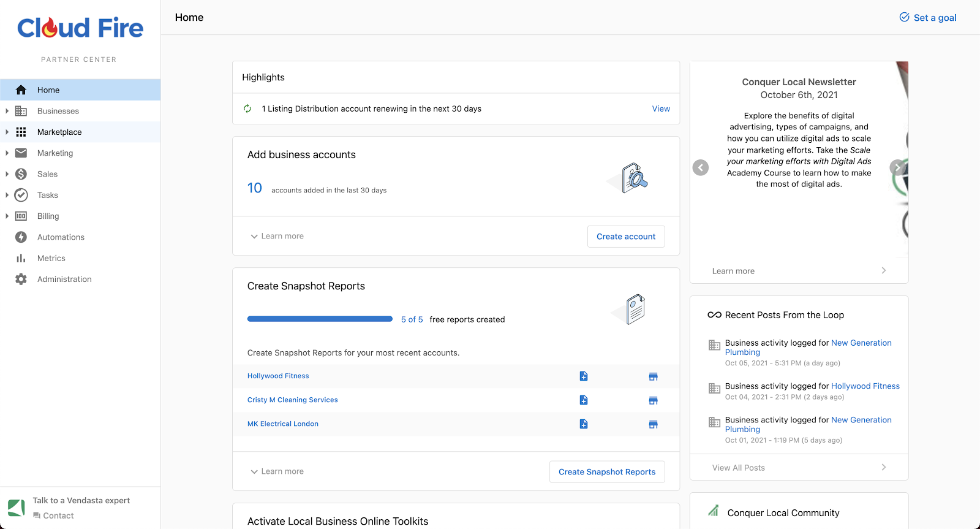The image size is (980, 529).
Task: Expand the Tasks menu arrow
Action: [x=7, y=195]
